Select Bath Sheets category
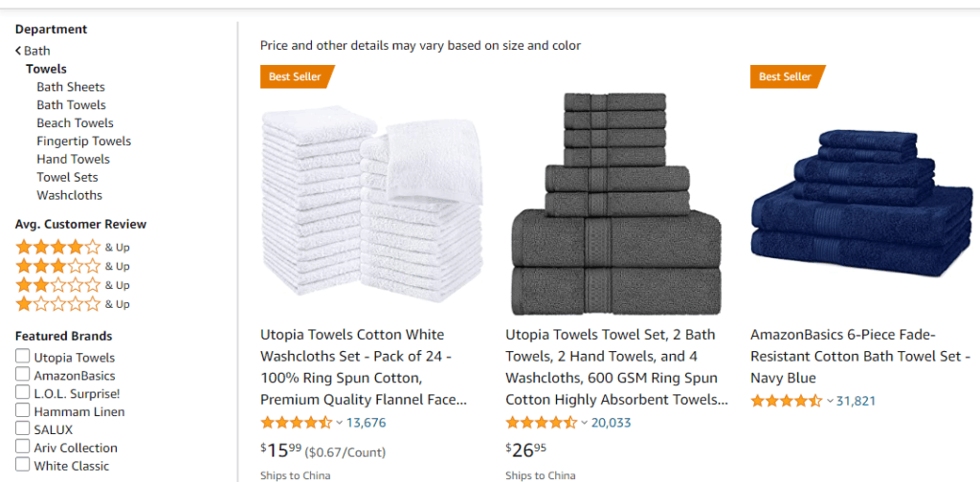 click(x=71, y=87)
